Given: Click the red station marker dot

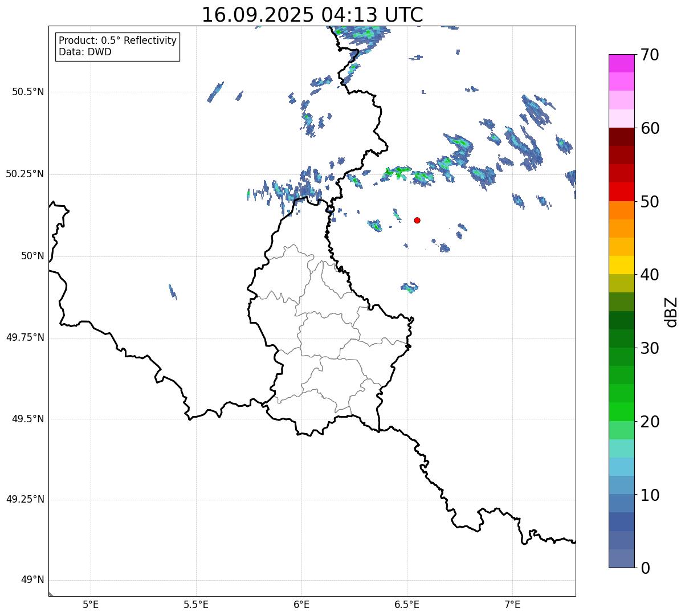Looking at the screenshot, I should [x=417, y=220].
